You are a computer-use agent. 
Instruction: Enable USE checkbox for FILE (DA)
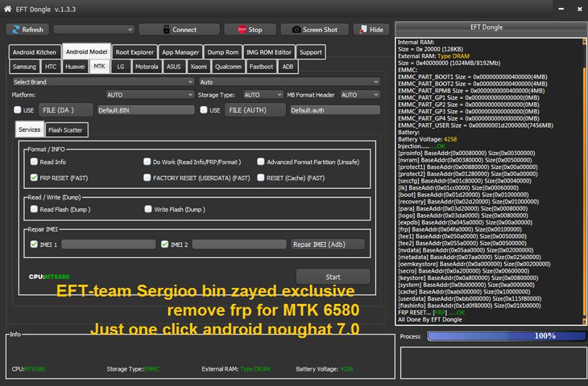click(17, 110)
